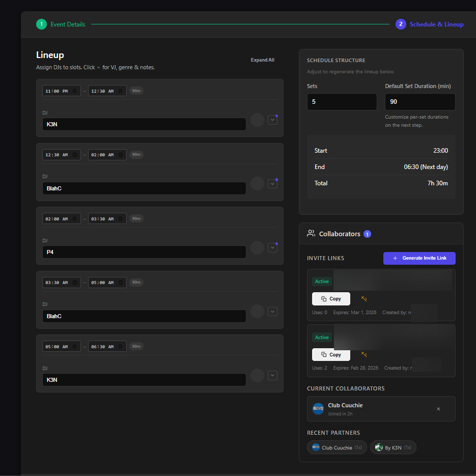The width and height of the screenshot is (476, 476).
Task: Click the Expand All link above the lineup
Action: tap(262, 60)
